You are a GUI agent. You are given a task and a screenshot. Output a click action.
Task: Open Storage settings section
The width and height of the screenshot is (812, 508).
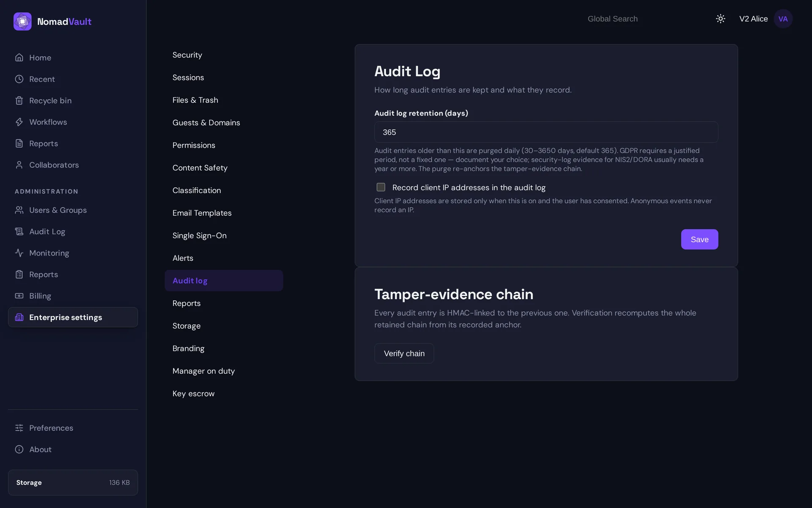click(224, 326)
